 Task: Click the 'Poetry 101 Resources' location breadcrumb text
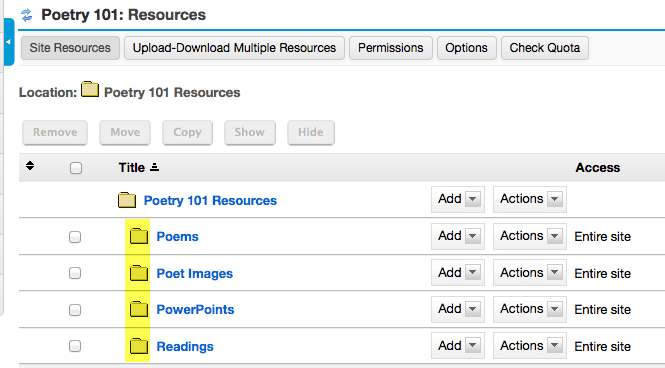pyautogui.click(x=172, y=92)
